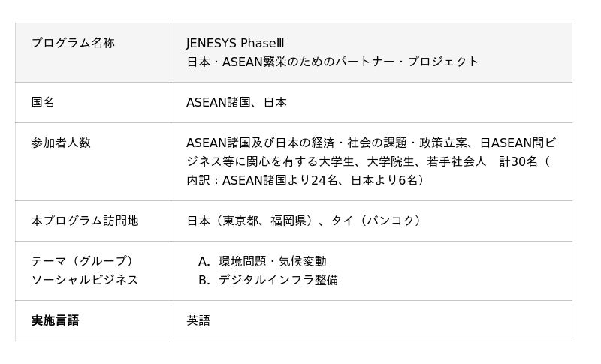Click the 内訳 breakdown line of participants
The image size is (601, 364).
(305, 180)
